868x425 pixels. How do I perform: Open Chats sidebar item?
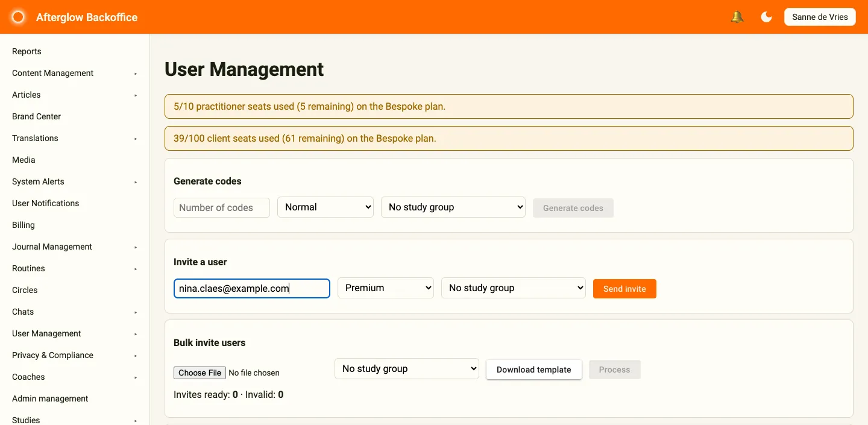pos(23,312)
